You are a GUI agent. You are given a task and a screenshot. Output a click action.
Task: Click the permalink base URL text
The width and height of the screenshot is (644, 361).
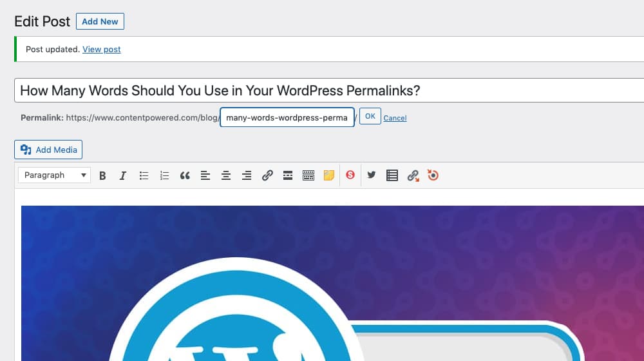[142, 117]
